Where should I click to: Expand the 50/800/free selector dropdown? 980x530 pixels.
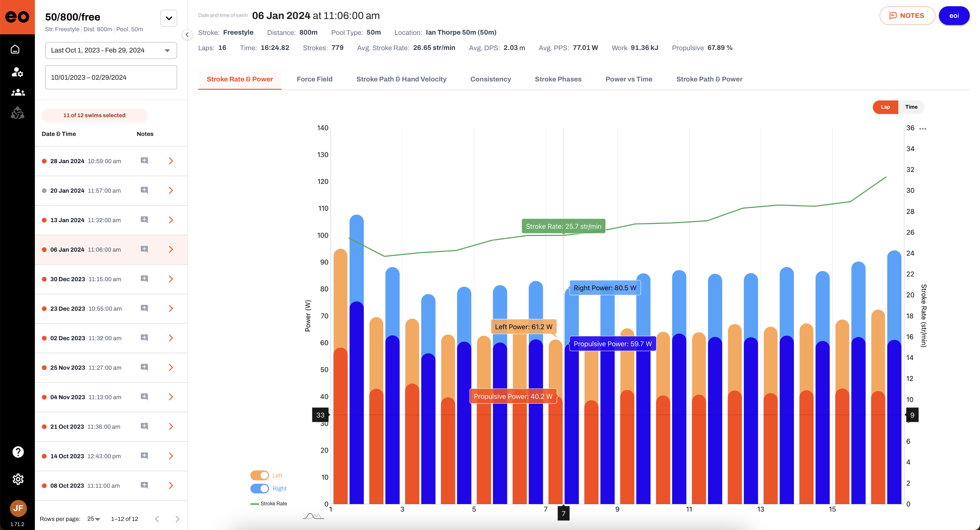tap(168, 18)
